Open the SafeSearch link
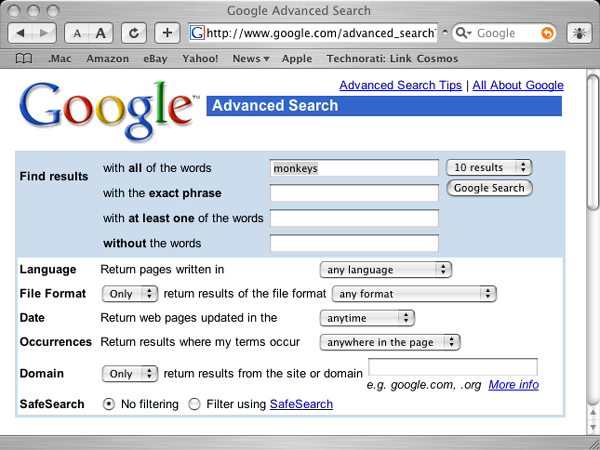 point(301,404)
